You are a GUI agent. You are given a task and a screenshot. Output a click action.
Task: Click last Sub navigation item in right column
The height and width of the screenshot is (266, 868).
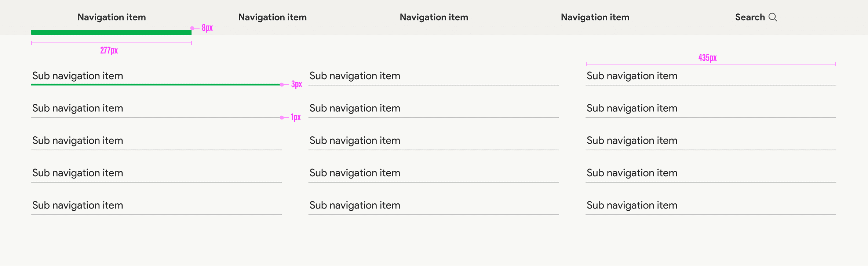[632, 205]
